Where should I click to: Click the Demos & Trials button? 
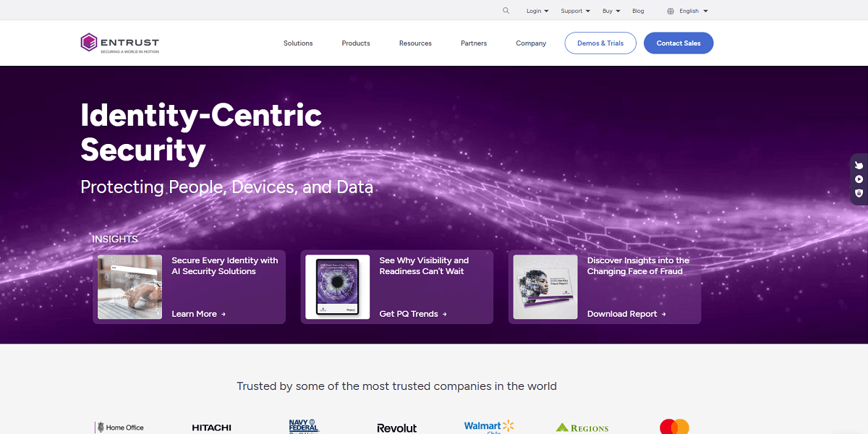[600, 43]
